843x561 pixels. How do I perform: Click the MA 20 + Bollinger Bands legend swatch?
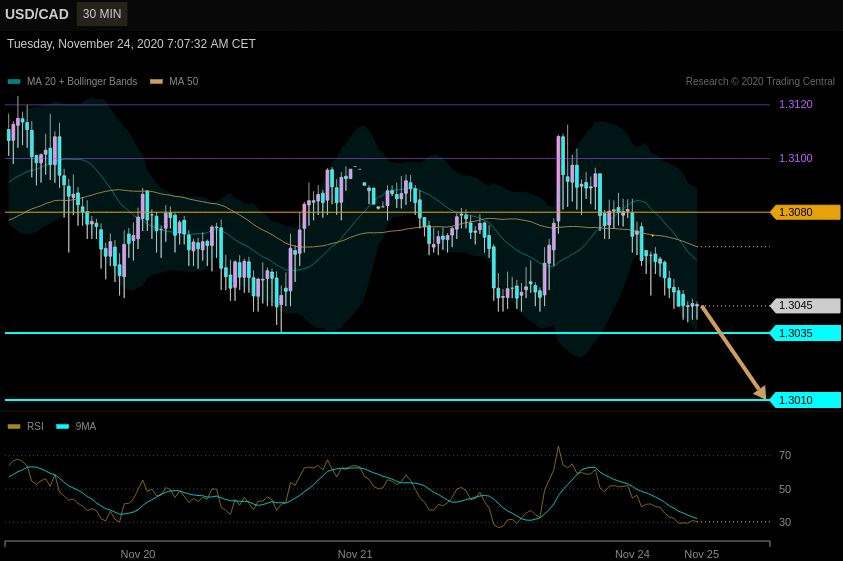click(x=14, y=82)
